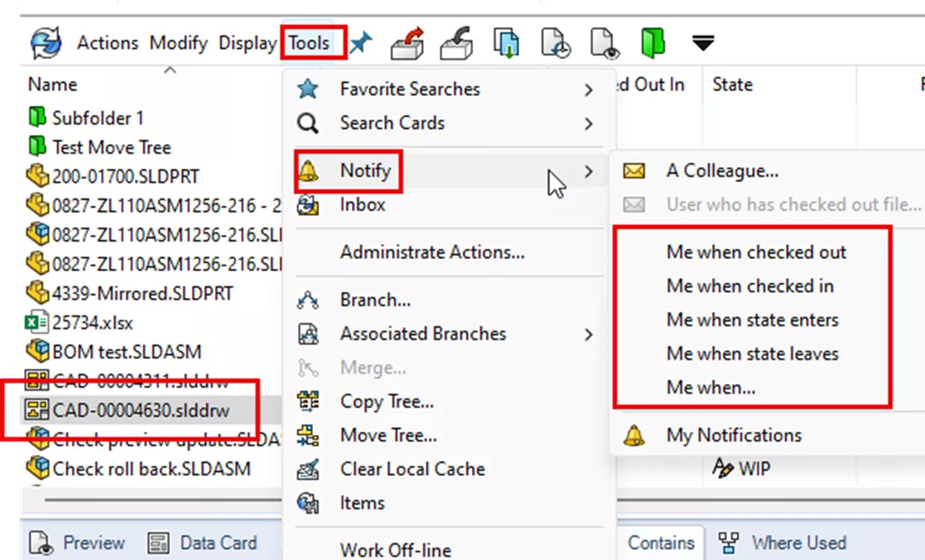Click the check in icon with grey arrow
Image resolution: width=925 pixels, height=560 pixels.
coord(455,43)
